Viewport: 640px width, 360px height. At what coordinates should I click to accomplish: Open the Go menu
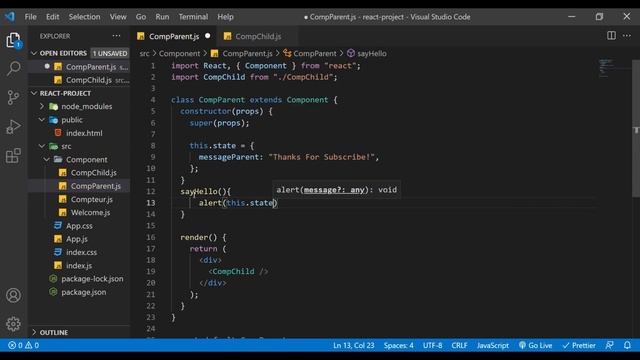(141, 17)
